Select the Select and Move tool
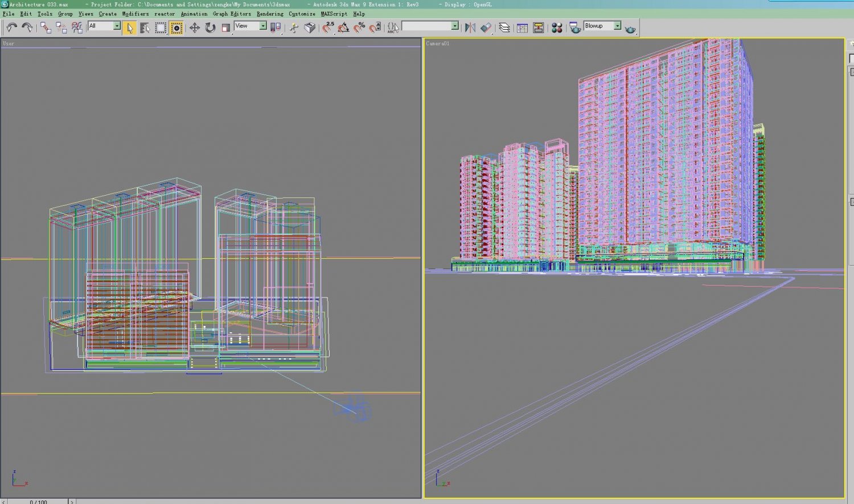854x504 pixels. [195, 26]
